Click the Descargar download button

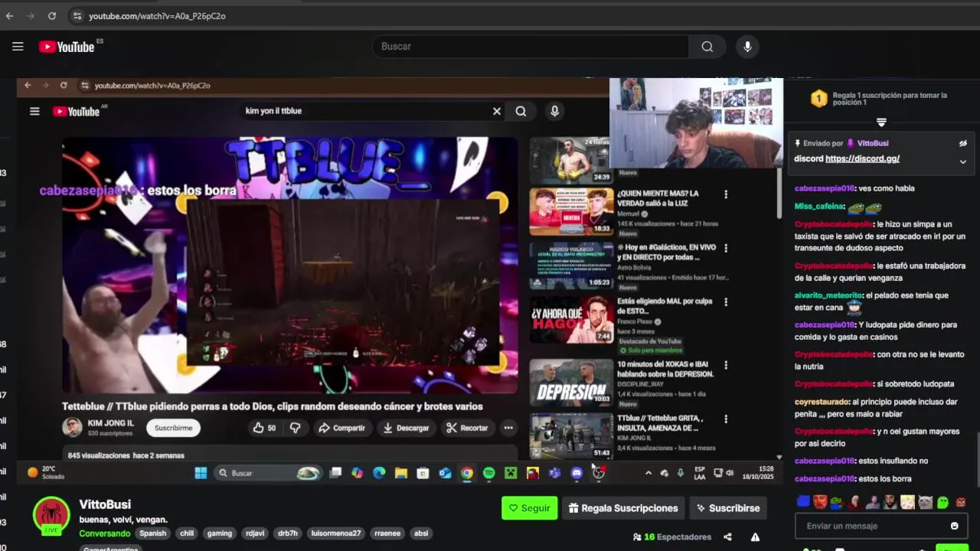click(406, 428)
